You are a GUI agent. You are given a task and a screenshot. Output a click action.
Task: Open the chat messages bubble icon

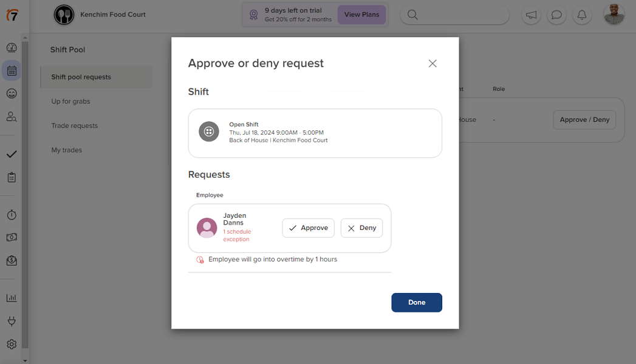556,15
